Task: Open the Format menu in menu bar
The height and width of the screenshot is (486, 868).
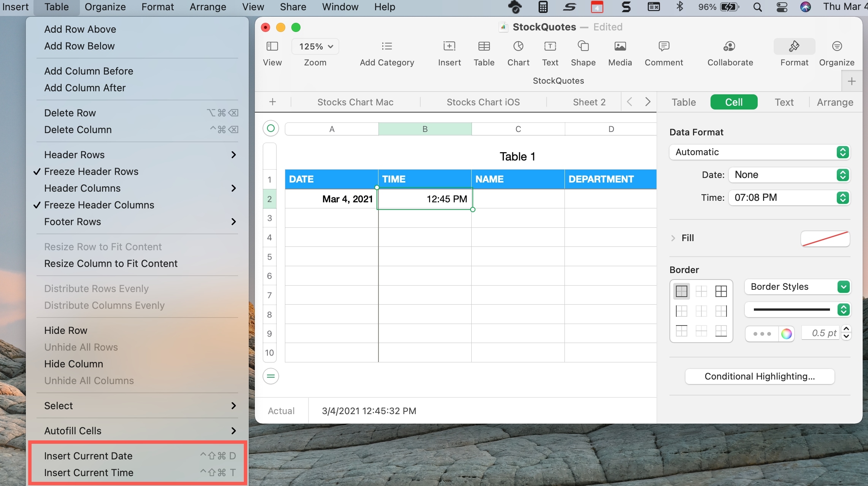Action: tap(157, 7)
